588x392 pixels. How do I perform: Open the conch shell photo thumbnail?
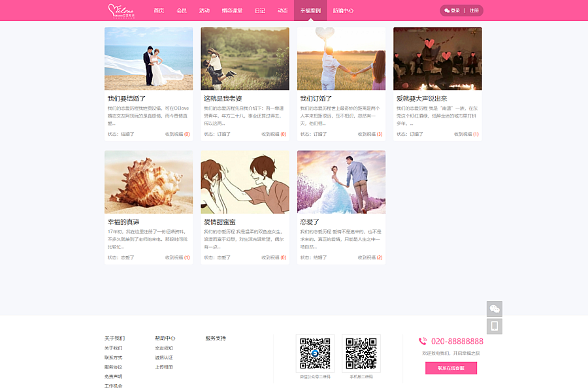[x=148, y=182]
